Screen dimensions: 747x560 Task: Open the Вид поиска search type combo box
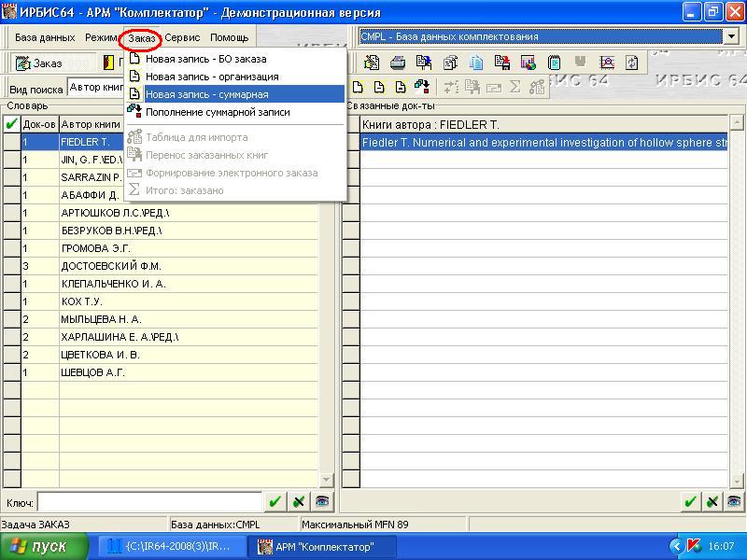pyautogui.click(x=95, y=88)
